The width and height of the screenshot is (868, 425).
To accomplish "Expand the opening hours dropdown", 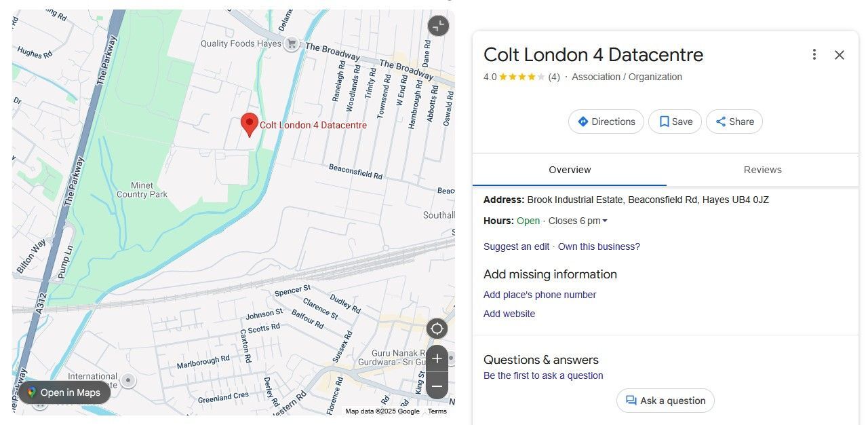I will 605,221.
